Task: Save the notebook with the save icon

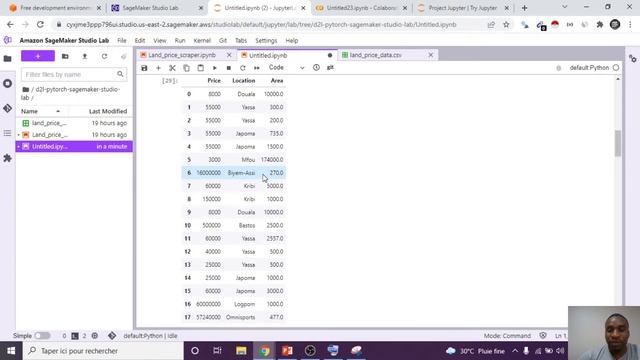Action: pyautogui.click(x=144, y=68)
